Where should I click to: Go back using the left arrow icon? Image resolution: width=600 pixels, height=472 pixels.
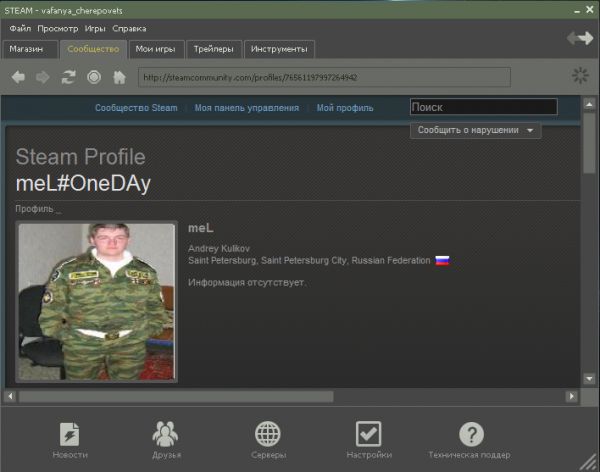[x=18, y=77]
